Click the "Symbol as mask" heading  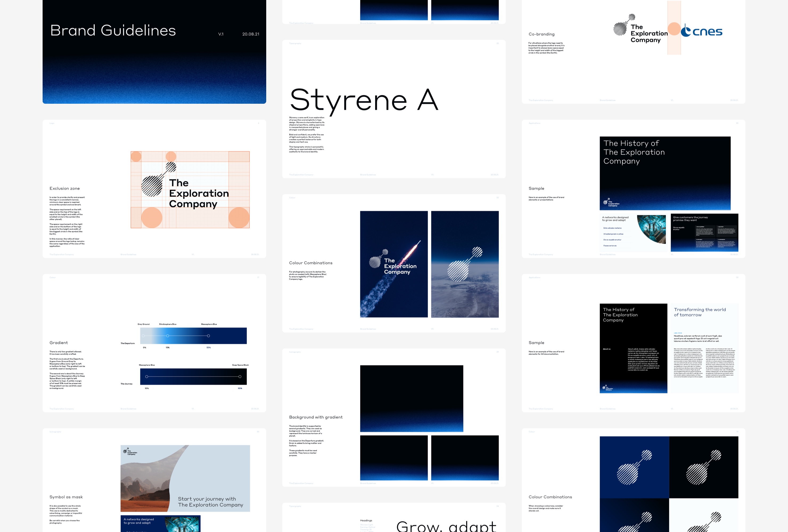tap(66, 497)
